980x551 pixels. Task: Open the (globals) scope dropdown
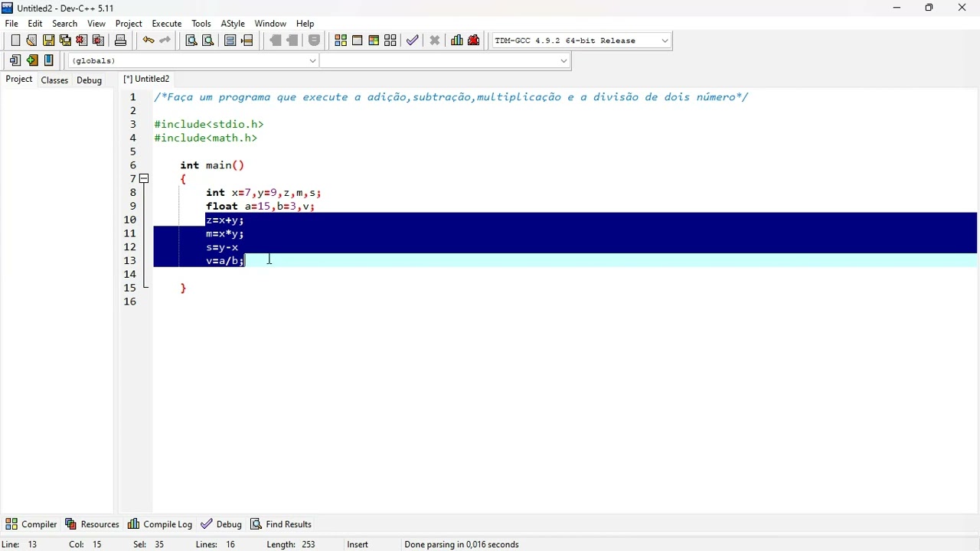[194, 60]
